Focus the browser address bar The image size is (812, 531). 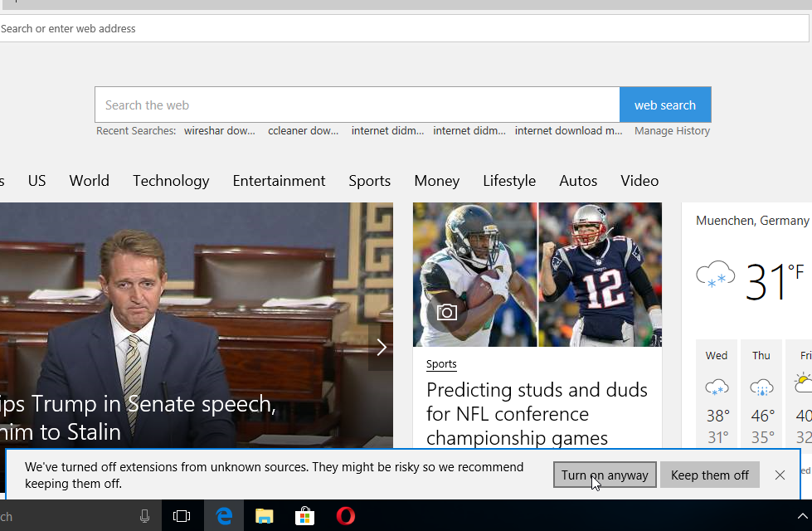(404, 28)
